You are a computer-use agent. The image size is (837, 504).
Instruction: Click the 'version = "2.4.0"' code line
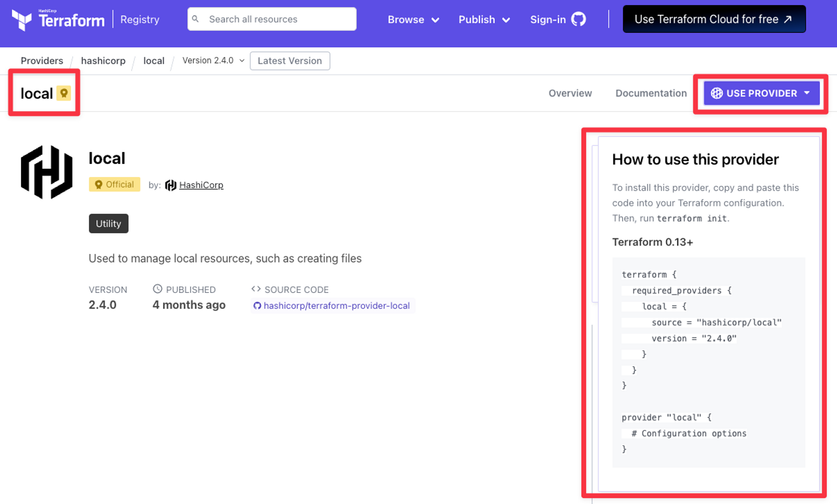pos(694,338)
